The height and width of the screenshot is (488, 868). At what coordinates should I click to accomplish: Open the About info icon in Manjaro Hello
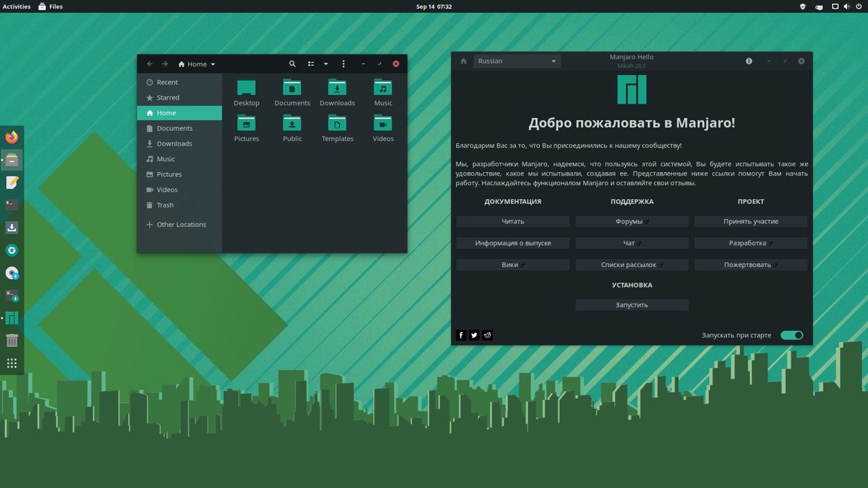pos(749,61)
